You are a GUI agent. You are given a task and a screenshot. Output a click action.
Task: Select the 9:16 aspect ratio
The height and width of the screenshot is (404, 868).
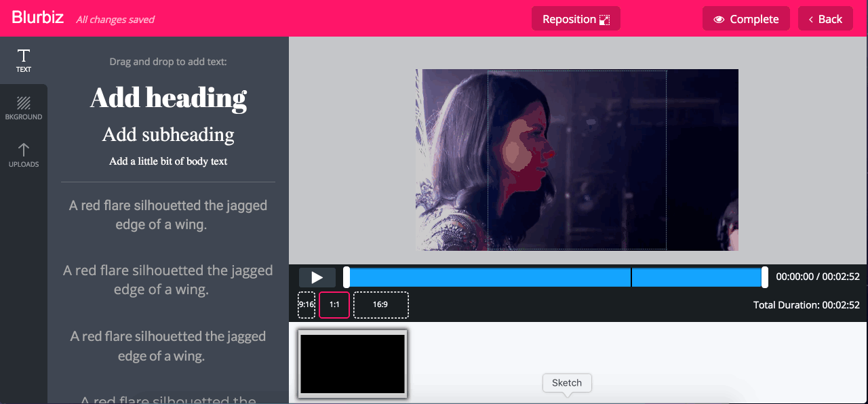tap(306, 304)
